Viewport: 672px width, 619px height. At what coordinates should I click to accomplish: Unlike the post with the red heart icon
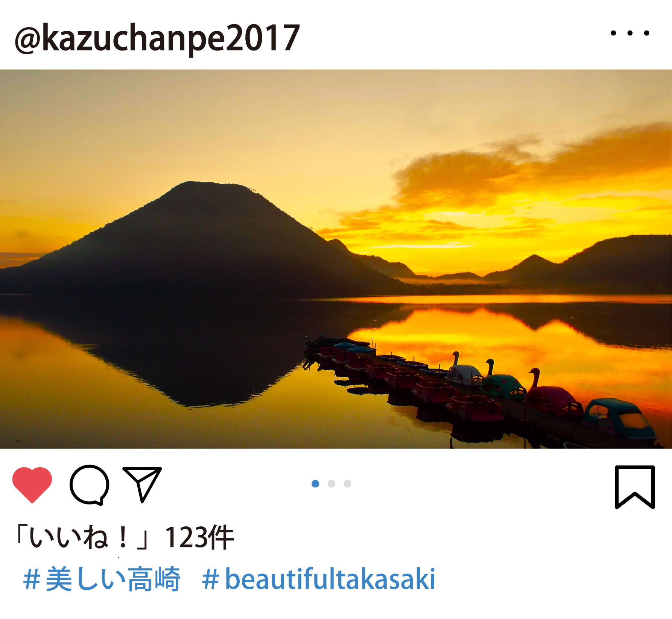(x=32, y=485)
